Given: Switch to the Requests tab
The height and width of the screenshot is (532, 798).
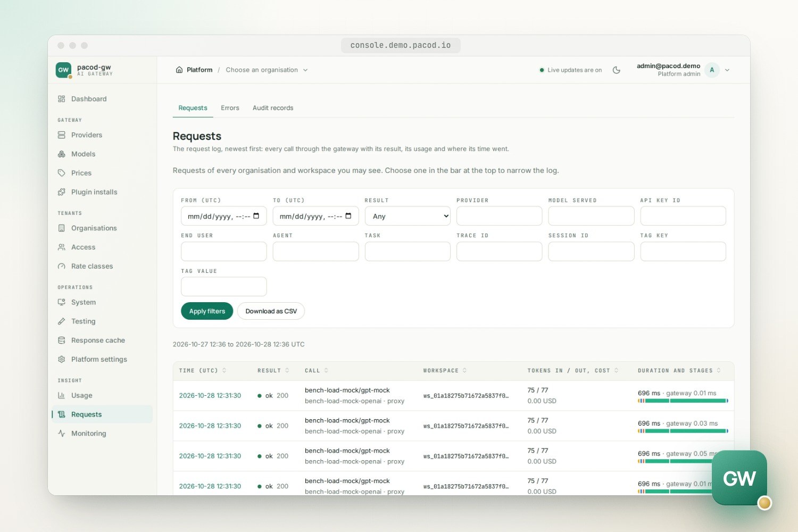Looking at the screenshot, I should 193,108.
